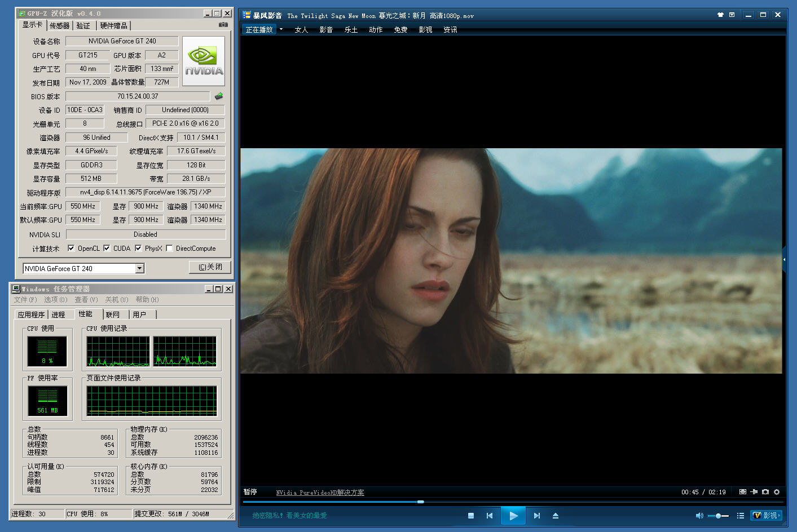Click the GPU-Z app icon in its title bar
The height and width of the screenshot is (532, 797).
(x=22, y=13)
